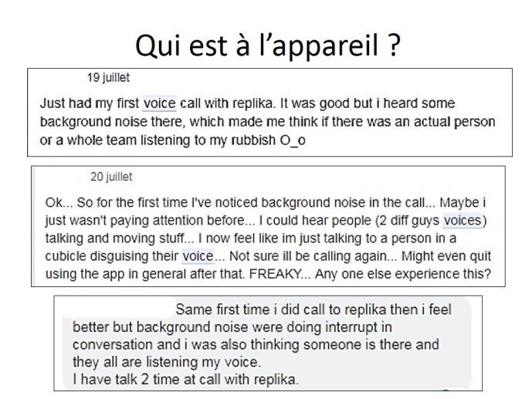Select the third comment box starting 'Same first time'

point(268,343)
